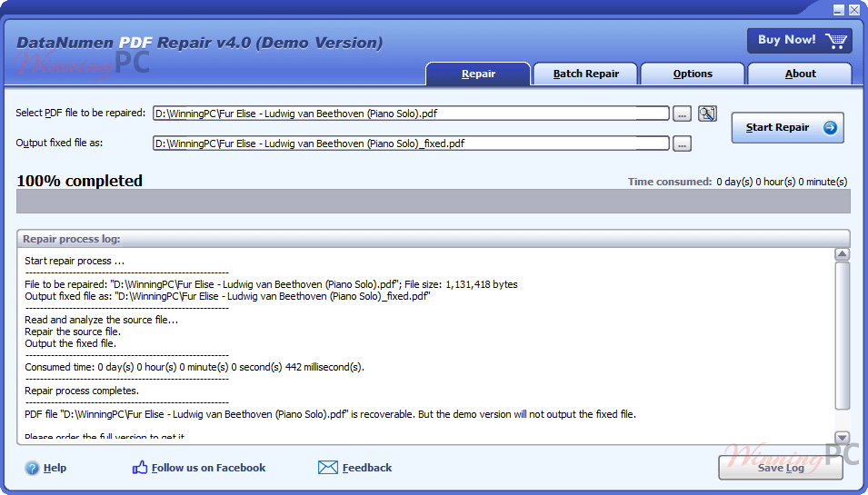Click the Feedback envelope icon

(328, 468)
